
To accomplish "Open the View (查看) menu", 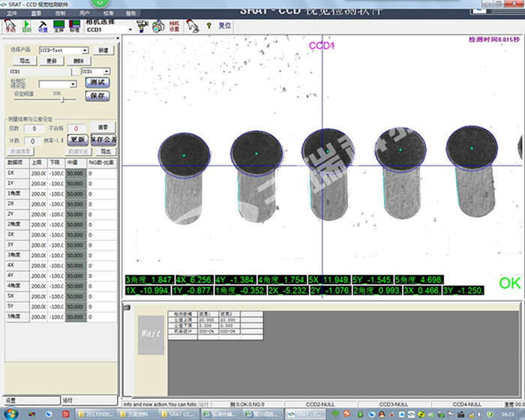I will coord(36,13).
